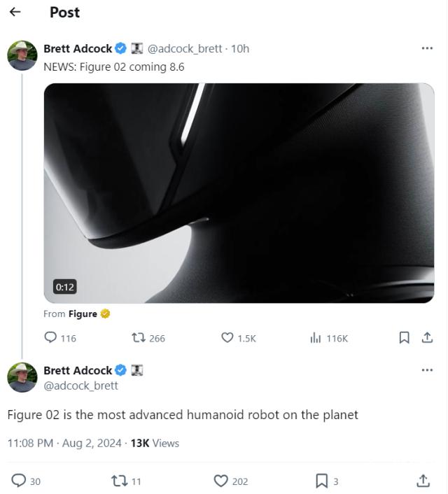Like the post with 202 likes
Viewport: 448px width, 494px height.
coord(221,481)
